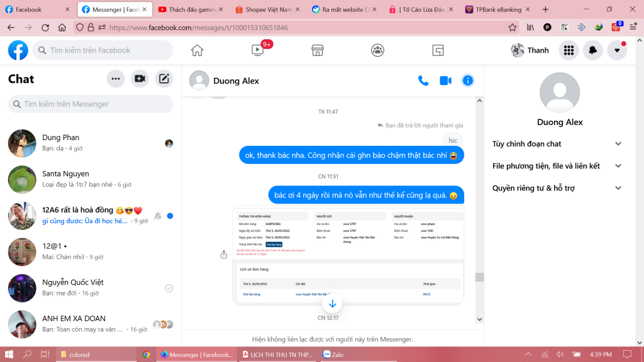
Task: Start a voice call with Duong Alex
Action: (x=423, y=80)
